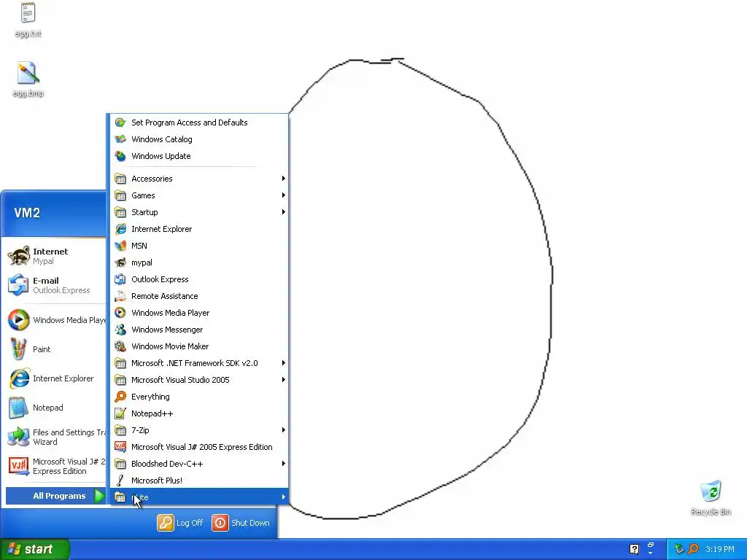The width and height of the screenshot is (747, 560).
Task: Start Remote Assistance
Action: [x=198, y=296]
